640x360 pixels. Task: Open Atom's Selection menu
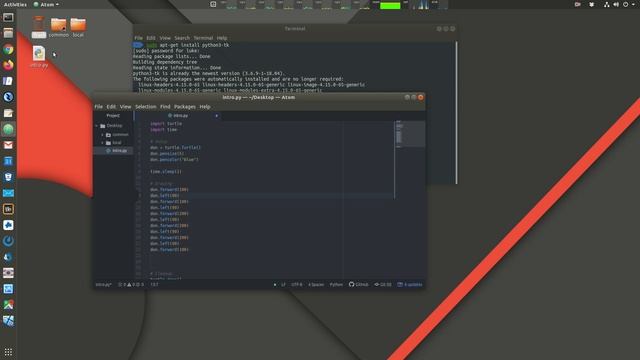tap(146, 107)
